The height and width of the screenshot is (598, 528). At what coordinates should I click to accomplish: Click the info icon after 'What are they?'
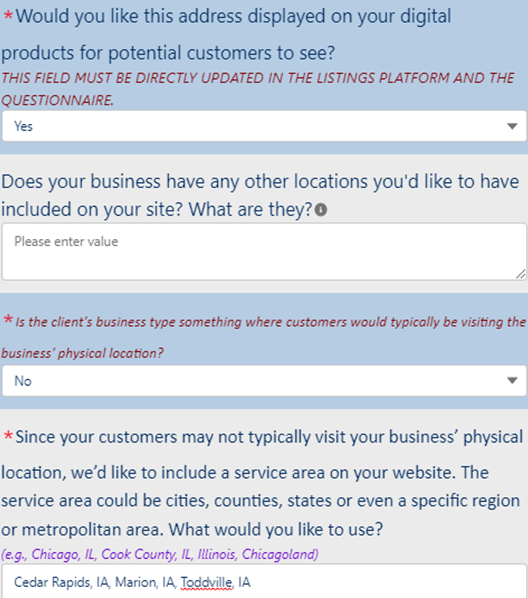pos(321,210)
